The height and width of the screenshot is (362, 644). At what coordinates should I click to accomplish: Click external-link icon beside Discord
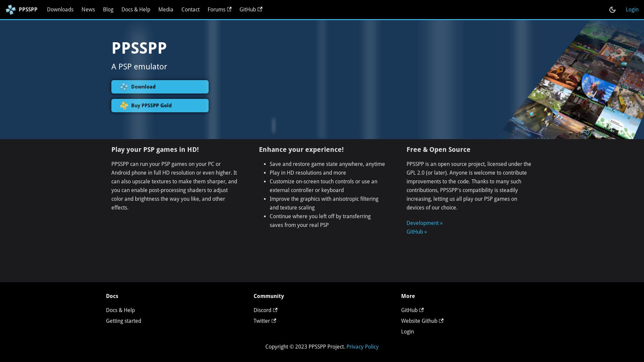275,310
